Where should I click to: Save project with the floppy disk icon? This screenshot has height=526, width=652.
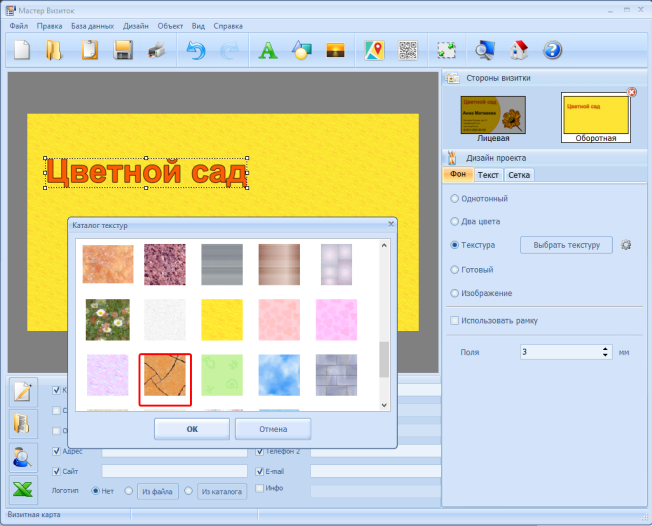pos(123,50)
